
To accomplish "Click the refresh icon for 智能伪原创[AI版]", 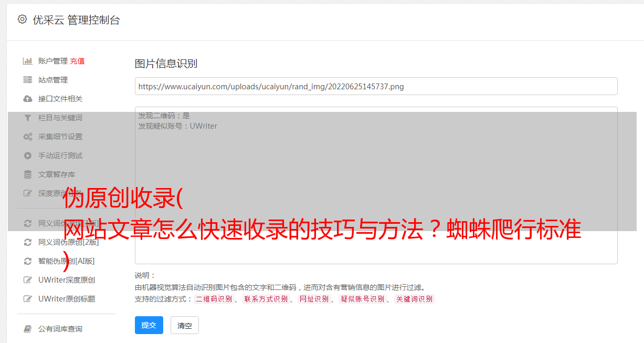I will pos(28,261).
